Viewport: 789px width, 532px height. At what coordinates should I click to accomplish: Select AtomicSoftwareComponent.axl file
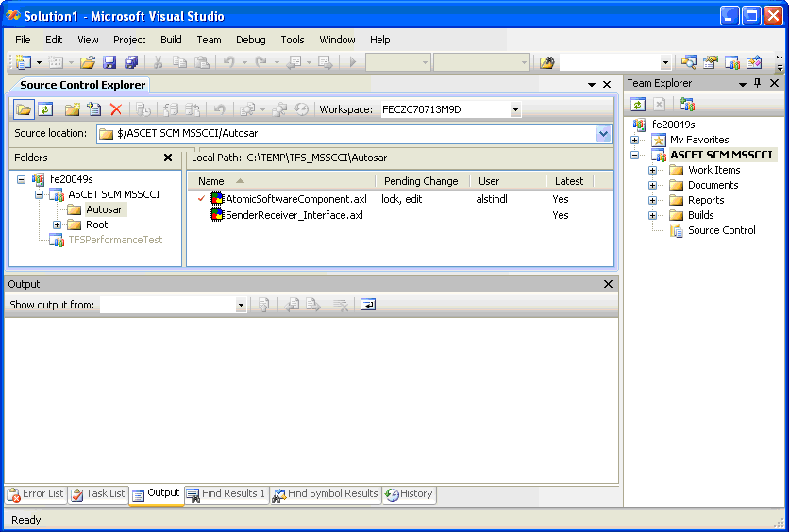[x=296, y=199]
